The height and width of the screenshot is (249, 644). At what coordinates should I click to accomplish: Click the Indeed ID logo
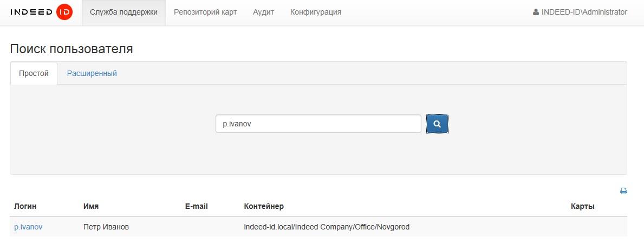coord(41,12)
